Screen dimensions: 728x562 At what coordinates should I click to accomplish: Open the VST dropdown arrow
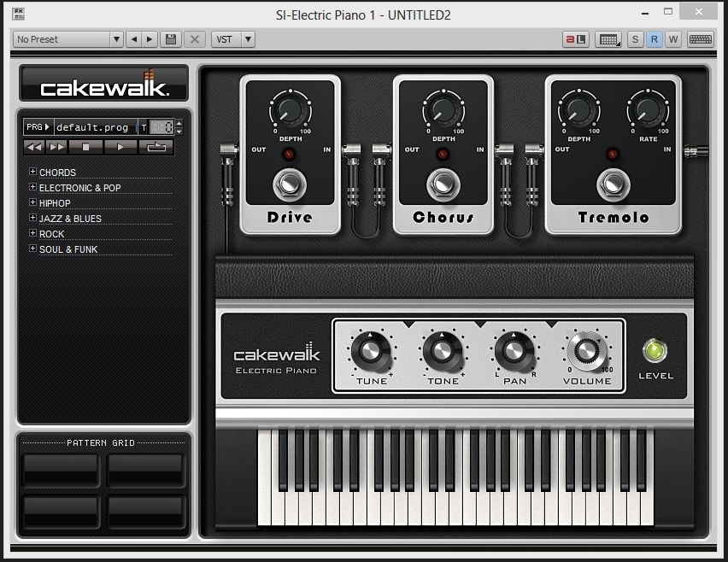coord(249,39)
